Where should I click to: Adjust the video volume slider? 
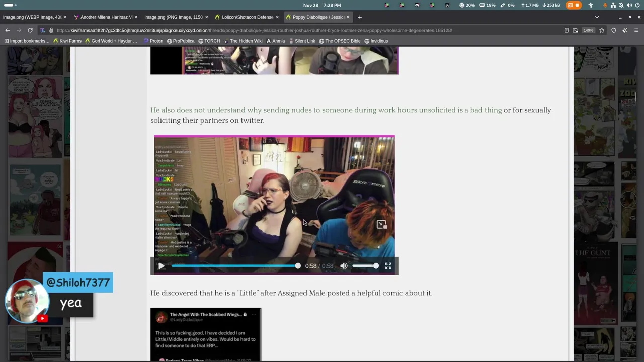[x=365, y=266]
